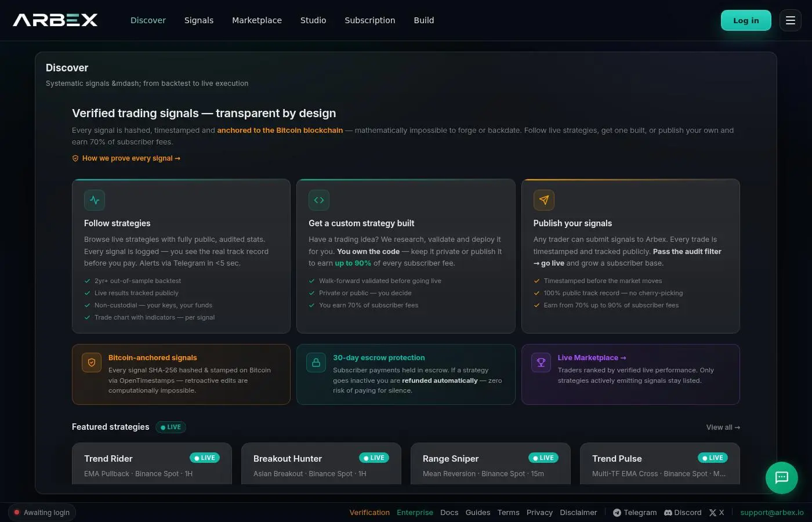Click 'Trade chart with indicators — per signal' item
This screenshot has width=812, height=522.
[154, 317]
